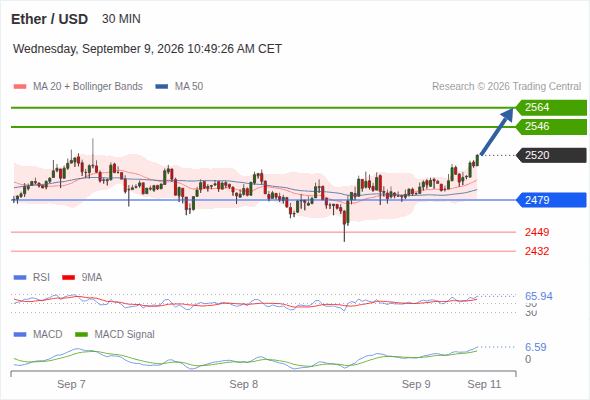590x400 pixels.
Task: Click the RSI legend label
Action: click(x=41, y=278)
